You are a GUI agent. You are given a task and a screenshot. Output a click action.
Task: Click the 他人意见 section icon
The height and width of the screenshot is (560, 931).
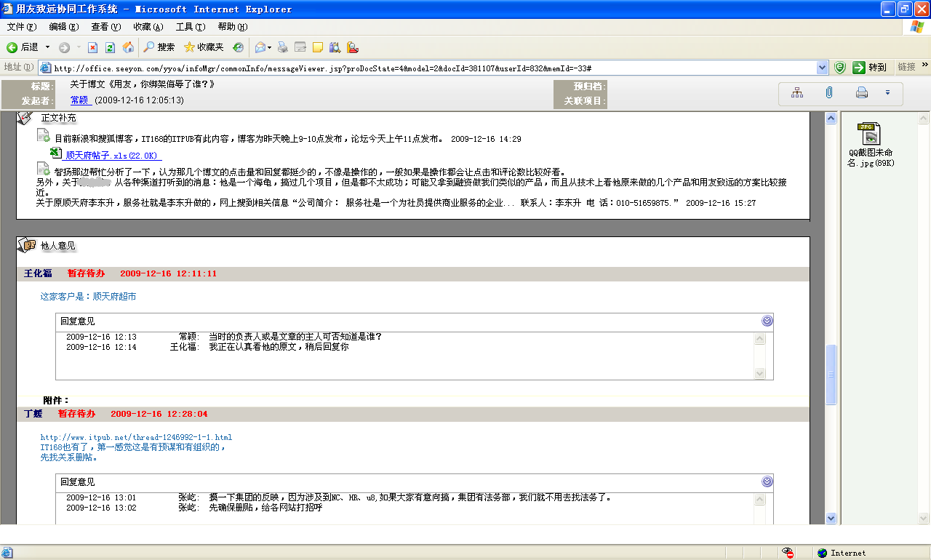click(25, 245)
